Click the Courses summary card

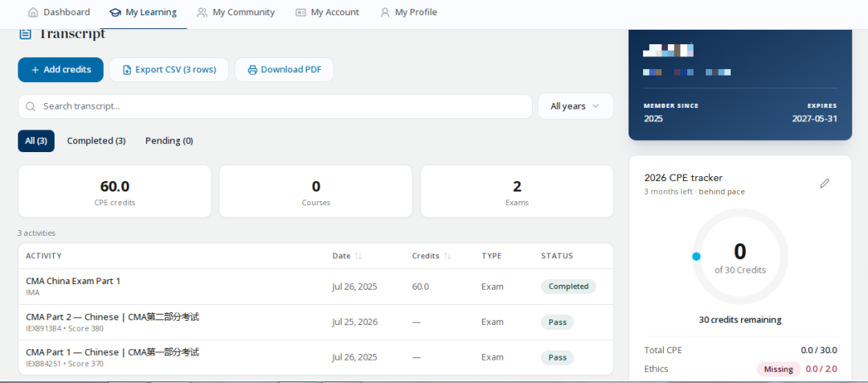click(x=316, y=191)
